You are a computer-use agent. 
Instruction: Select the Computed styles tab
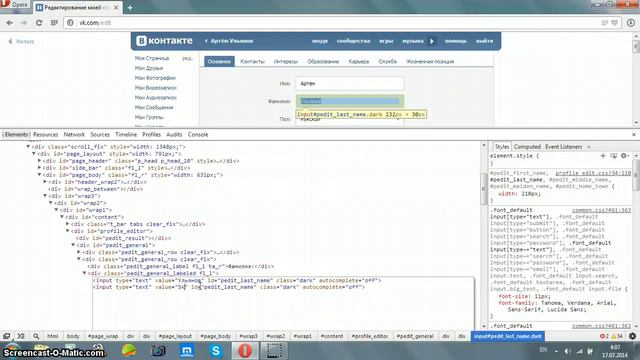(527, 147)
